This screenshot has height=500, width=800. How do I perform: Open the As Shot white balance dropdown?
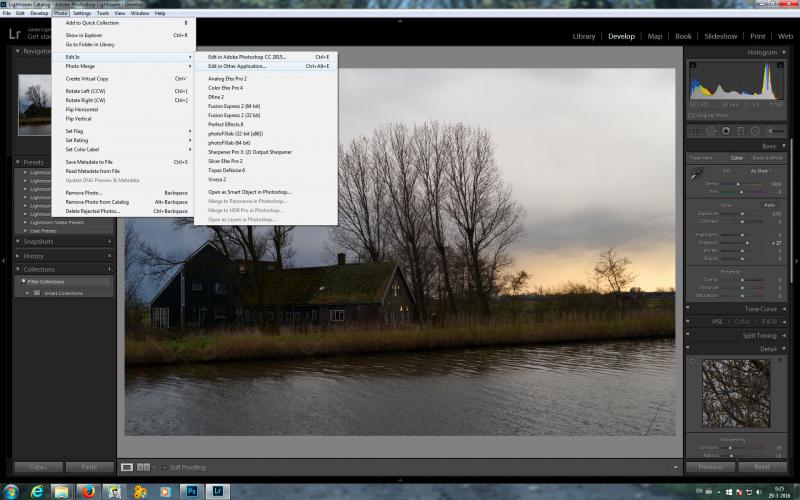pos(761,171)
